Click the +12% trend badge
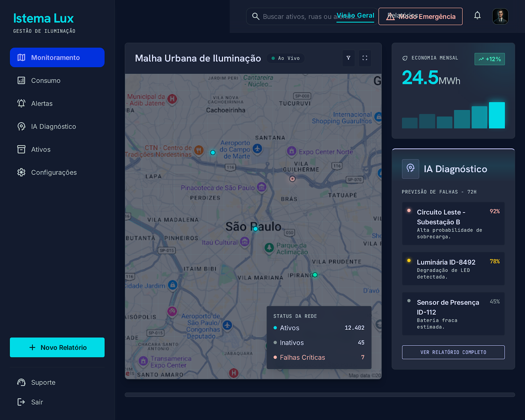The height and width of the screenshot is (420, 525). coord(490,59)
